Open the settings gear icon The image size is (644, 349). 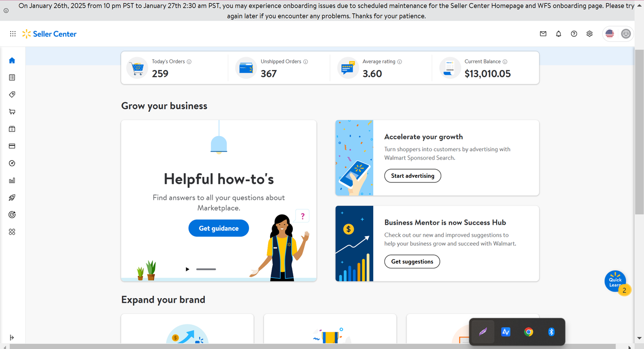click(x=590, y=34)
